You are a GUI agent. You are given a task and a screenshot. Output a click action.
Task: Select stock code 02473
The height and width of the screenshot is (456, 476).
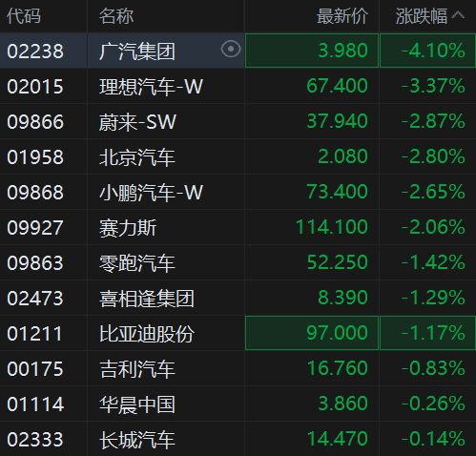[35, 299]
